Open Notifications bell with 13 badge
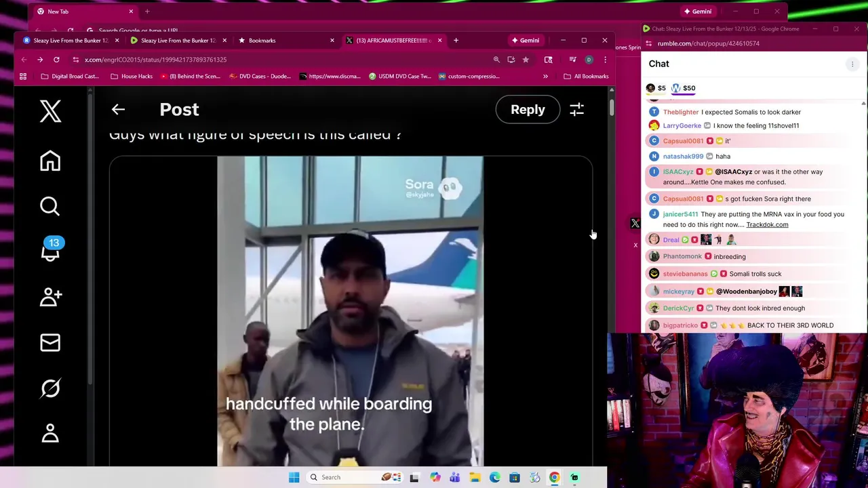 [x=51, y=249]
